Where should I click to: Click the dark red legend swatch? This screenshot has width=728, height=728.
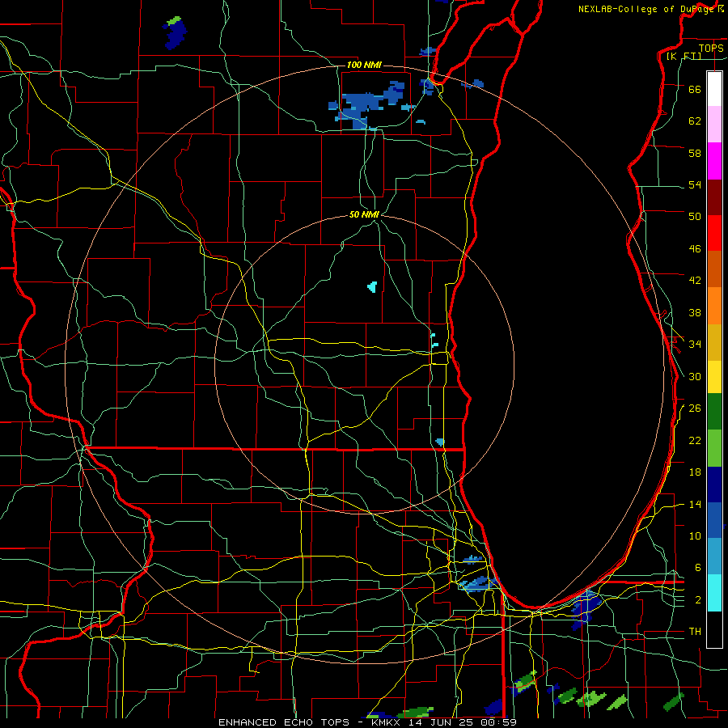(x=714, y=197)
